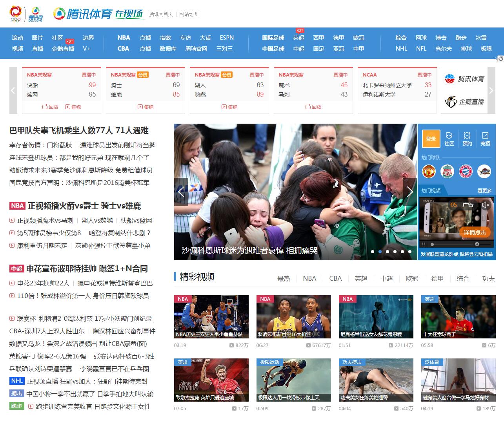Image resolution: width=504 pixels, height=424 pixels.
Task: Select the Bayern Munich team crest
Action: pos(466,171)
